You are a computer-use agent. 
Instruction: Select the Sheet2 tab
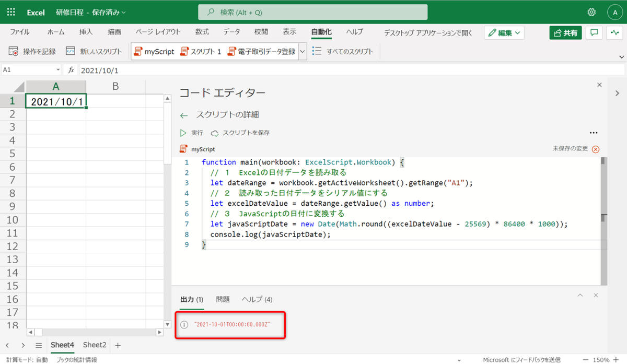pos(95,345)
